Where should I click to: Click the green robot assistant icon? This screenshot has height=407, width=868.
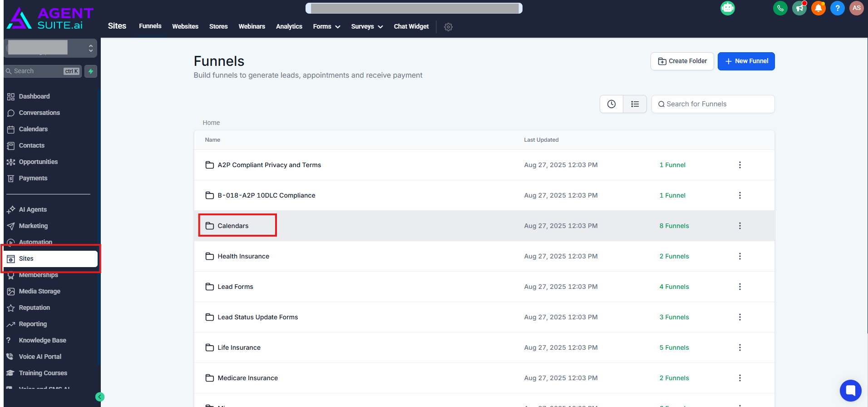728,8
